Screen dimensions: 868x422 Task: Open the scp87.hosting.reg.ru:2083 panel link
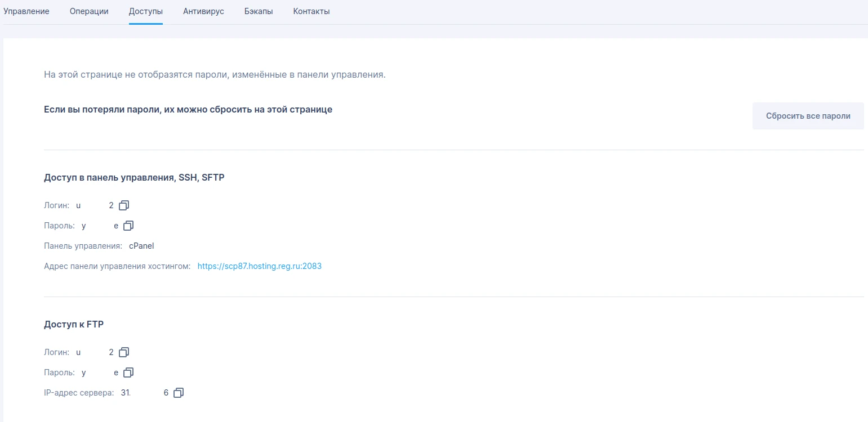tap(259, 266)
